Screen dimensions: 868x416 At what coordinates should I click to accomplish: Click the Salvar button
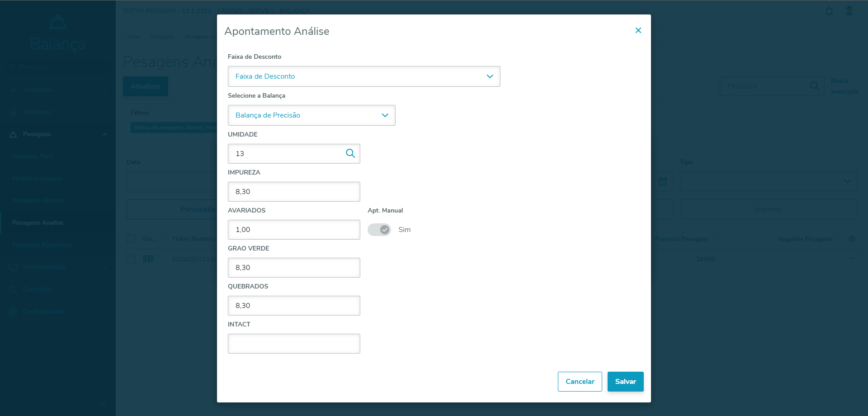coord(625,382)
